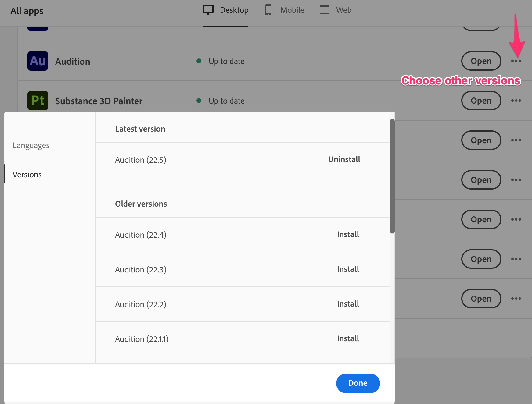
Task: Click the Done button
Action: point(358,383)
